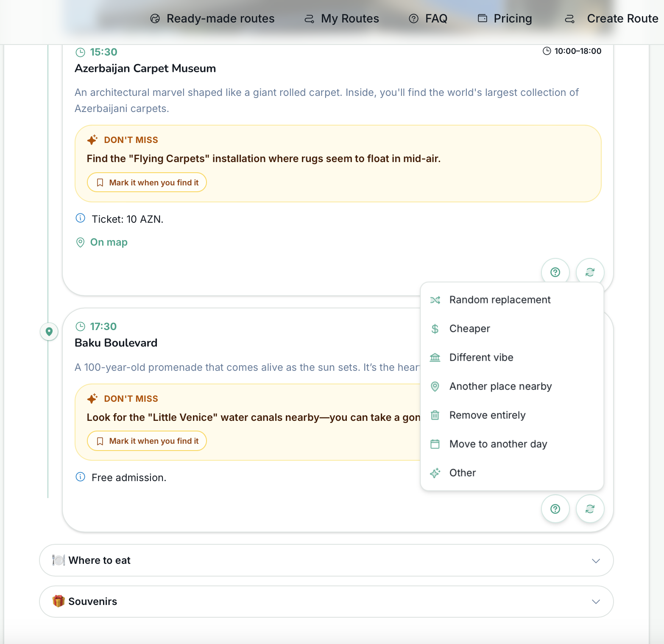This screenshot has width=664, height=644.
Task: Open the Ready-made routes page
Action: (x=212, y=19)
